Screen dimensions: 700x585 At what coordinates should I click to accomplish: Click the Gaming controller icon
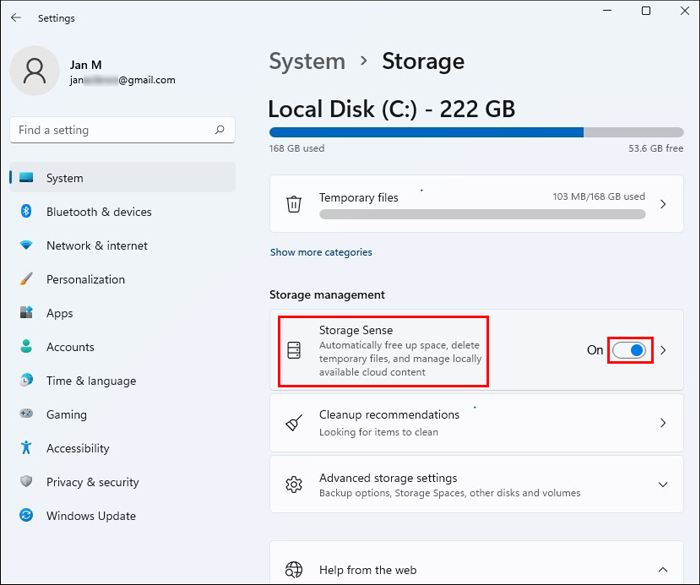[x=26, y=413]
